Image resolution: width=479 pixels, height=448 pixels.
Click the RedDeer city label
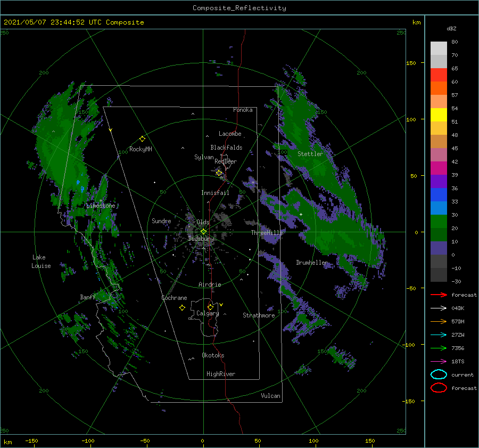coord(226,161)
